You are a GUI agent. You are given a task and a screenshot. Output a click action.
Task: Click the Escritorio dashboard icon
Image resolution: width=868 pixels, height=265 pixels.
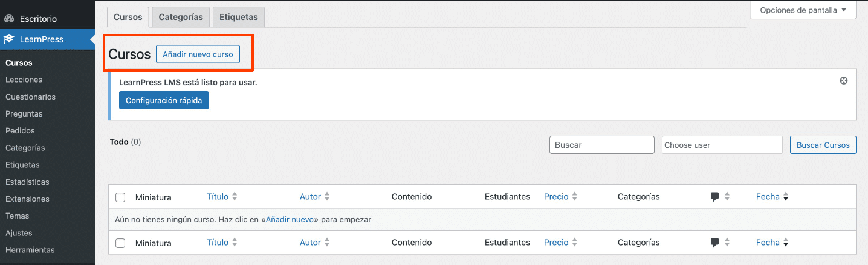pyautogui.click(x=9, y=19)
